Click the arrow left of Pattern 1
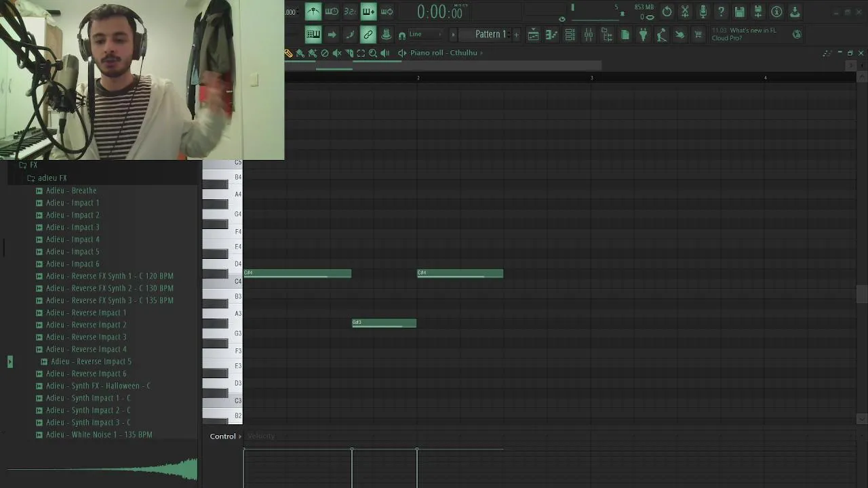 click(453, 35)
